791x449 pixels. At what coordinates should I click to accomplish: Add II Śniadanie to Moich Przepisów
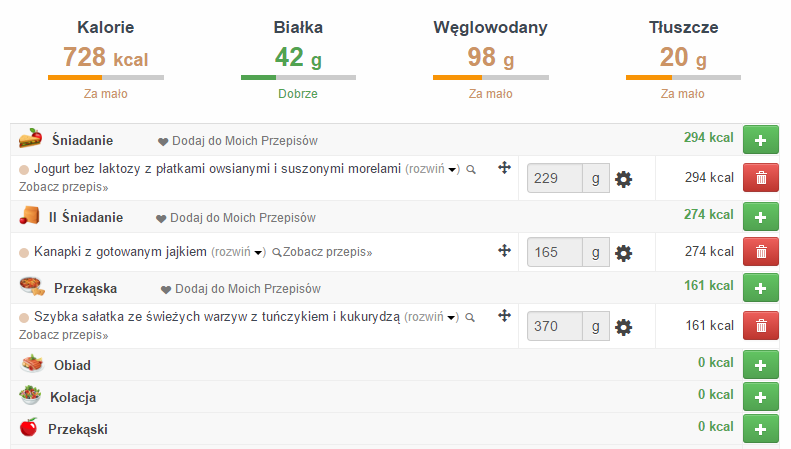[x=235, y=217]
